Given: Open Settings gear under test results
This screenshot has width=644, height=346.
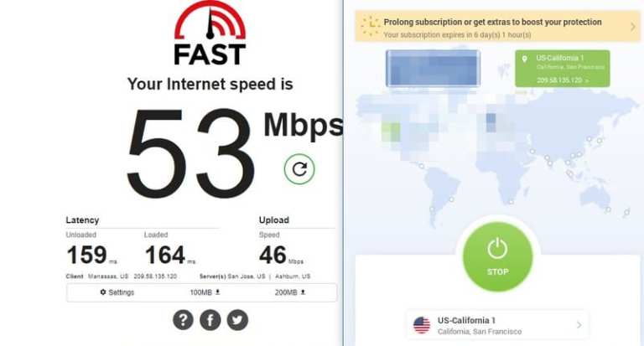Looking at the screenshot, I should click(117, 292).
